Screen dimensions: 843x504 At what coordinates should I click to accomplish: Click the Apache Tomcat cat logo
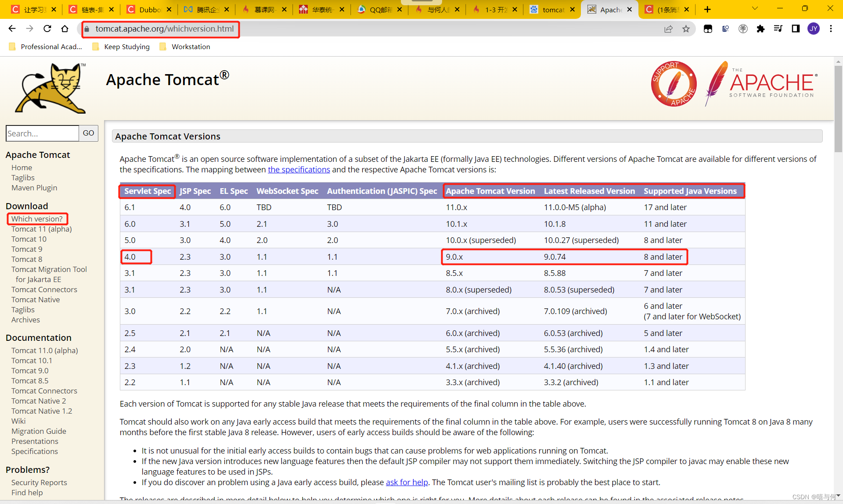(x=50, y=88)
